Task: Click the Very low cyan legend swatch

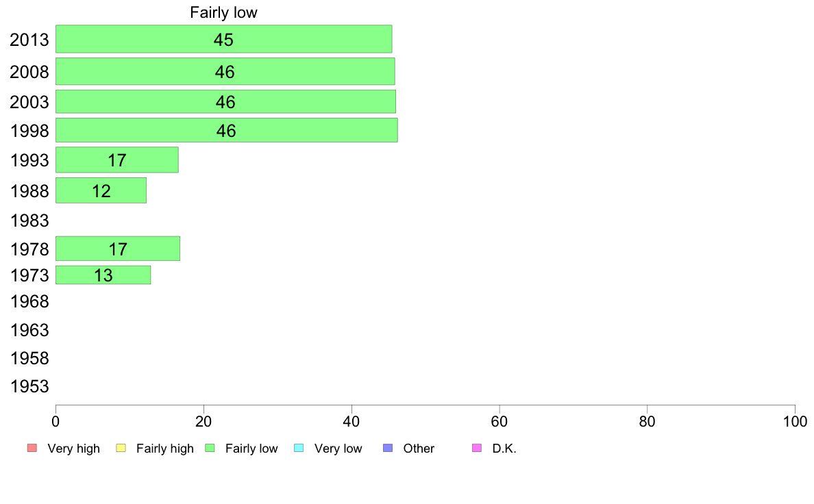Action: tap(299, 448)
